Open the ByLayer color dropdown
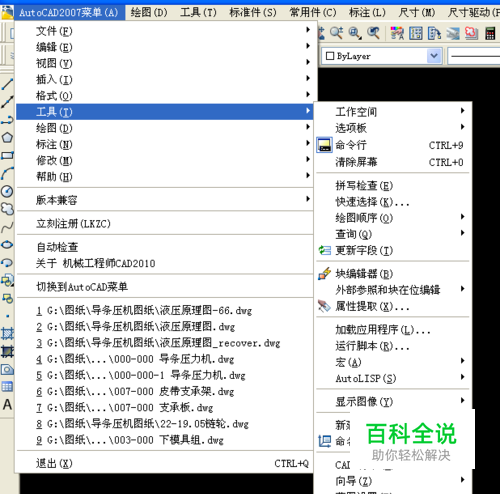The height and width of the screenshot is (494, 500). tap(434, 56)
